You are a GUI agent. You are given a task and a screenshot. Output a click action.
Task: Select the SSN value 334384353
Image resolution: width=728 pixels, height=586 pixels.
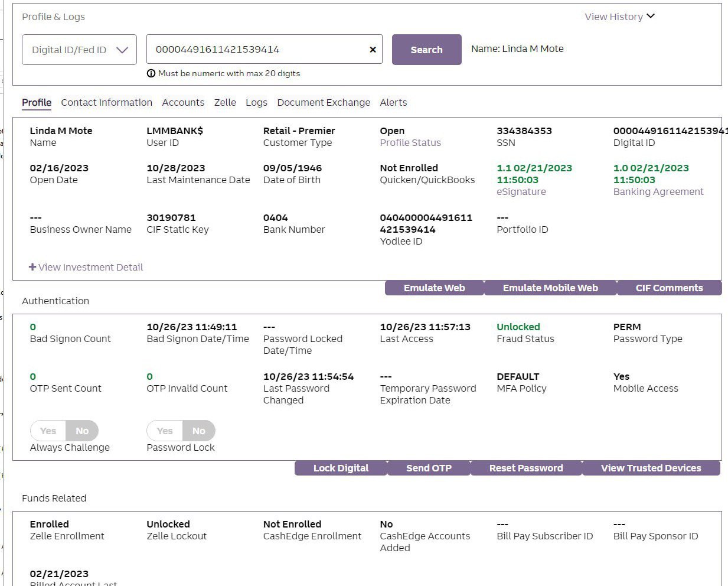coord(524,131)
